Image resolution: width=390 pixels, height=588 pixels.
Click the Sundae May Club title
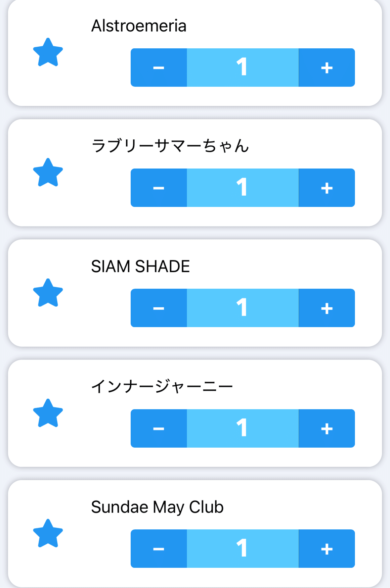click(157, 507)
